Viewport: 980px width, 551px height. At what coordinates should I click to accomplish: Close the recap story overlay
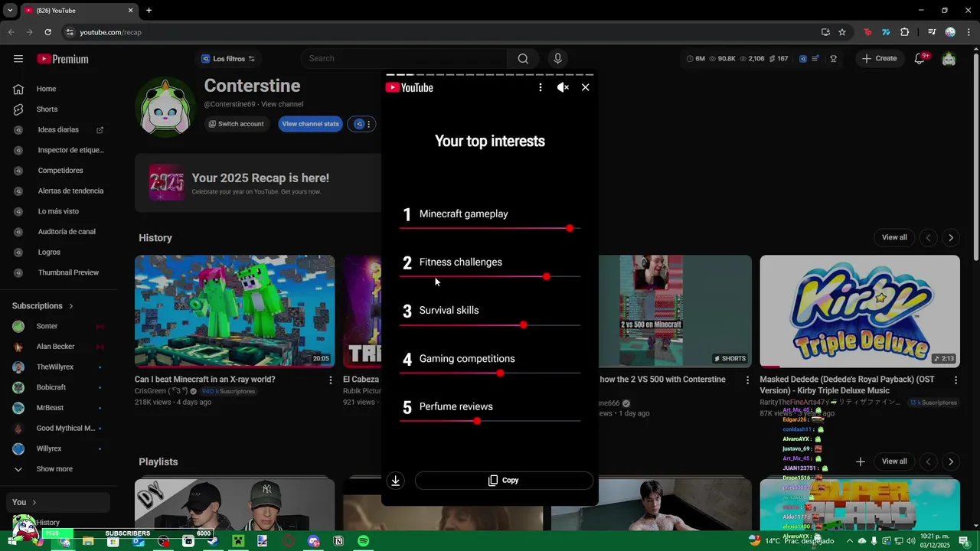(586, 87)
